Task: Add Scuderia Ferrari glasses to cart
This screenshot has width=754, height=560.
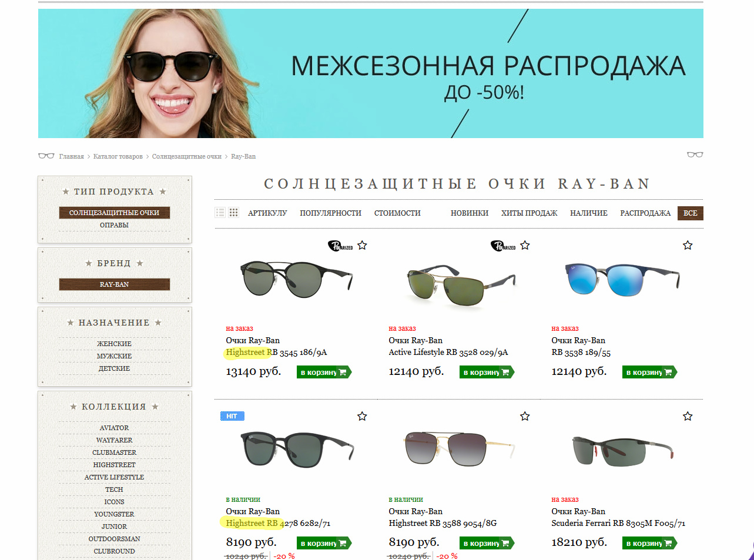Action: 649,543
